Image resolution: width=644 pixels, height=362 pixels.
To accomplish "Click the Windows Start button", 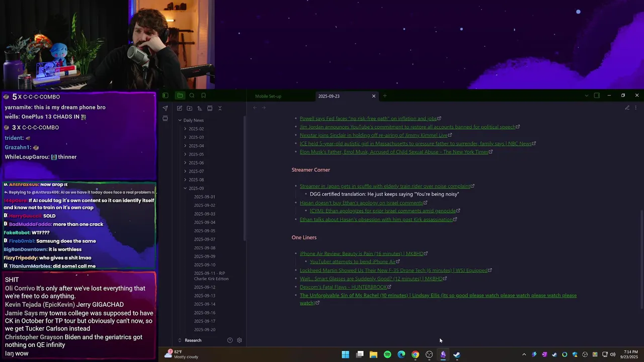I will pyautogui.click(x=346, y=354).
